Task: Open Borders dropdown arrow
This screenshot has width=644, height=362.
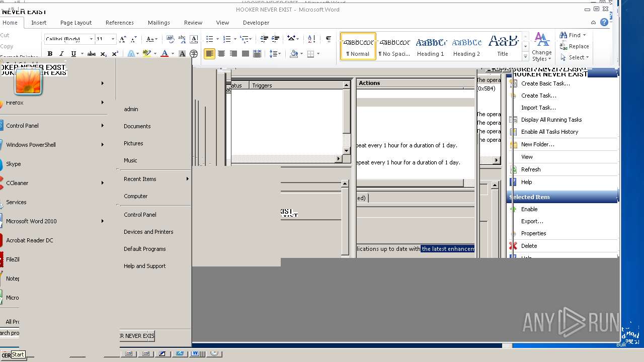Action: (x=318, y=54)
